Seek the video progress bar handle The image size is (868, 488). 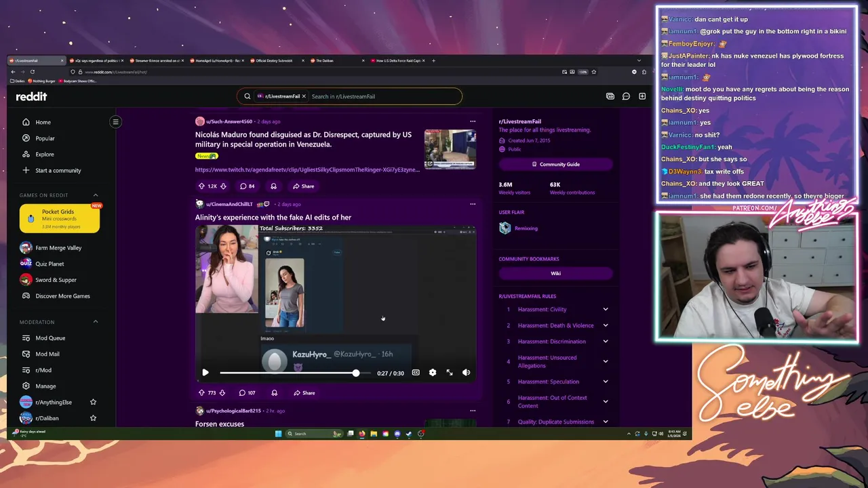(x=356, y=373)
